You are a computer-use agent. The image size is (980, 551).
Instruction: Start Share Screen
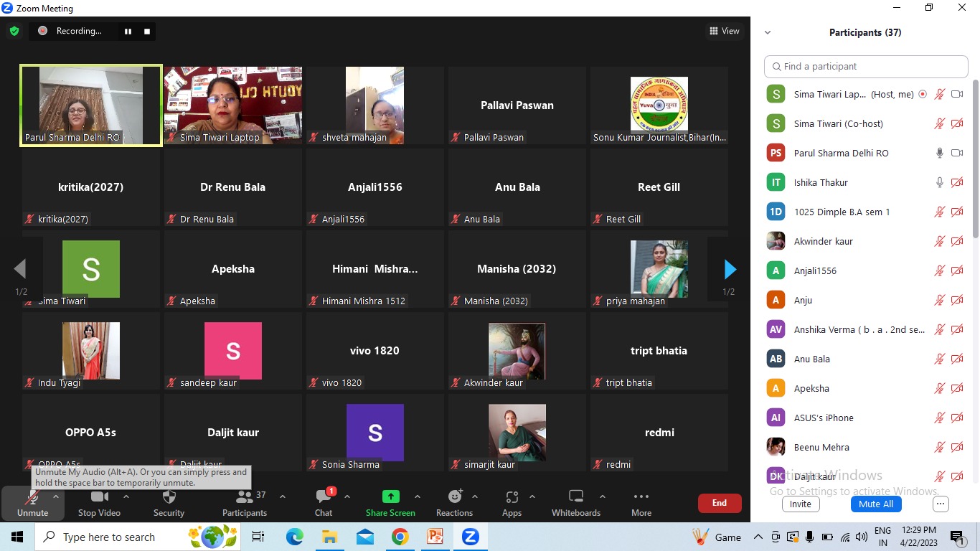click(x=390, y=503)
